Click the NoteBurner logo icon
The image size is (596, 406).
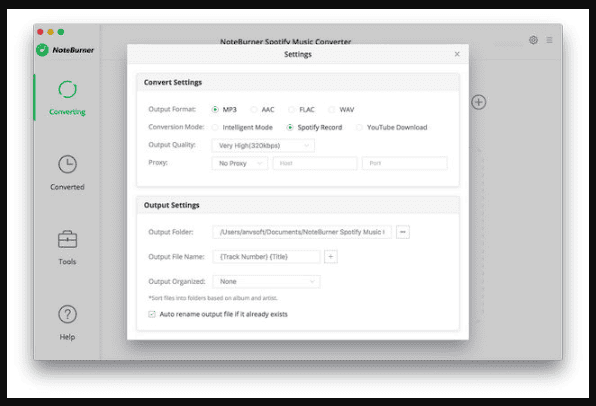[x=42, y=50]
